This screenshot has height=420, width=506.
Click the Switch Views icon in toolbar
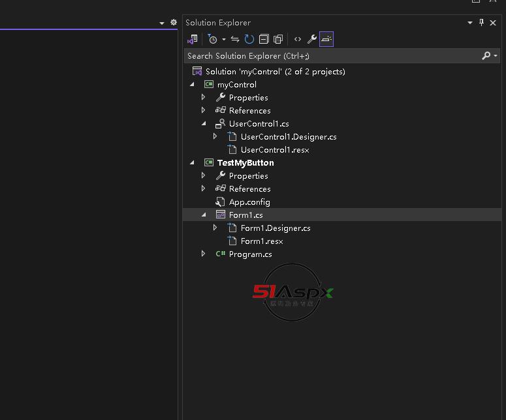pos(192,40)
